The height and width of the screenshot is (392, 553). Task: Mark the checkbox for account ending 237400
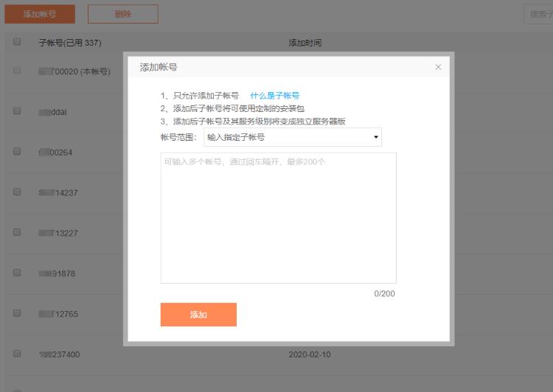coord(16,354)
